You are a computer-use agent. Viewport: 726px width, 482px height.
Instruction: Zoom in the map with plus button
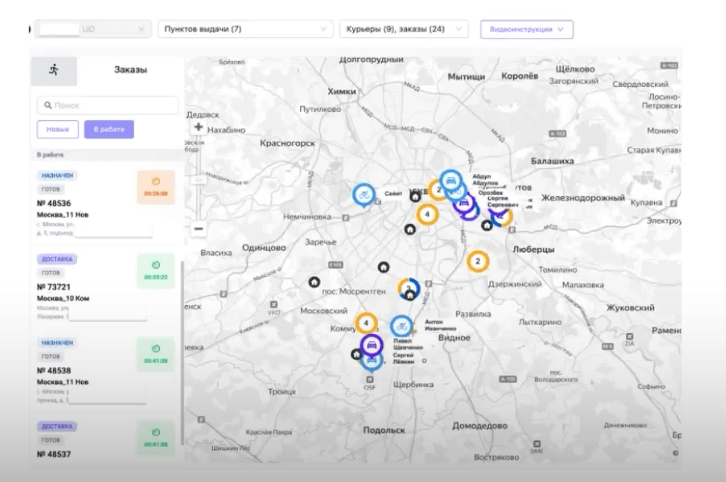pos(198,128)
